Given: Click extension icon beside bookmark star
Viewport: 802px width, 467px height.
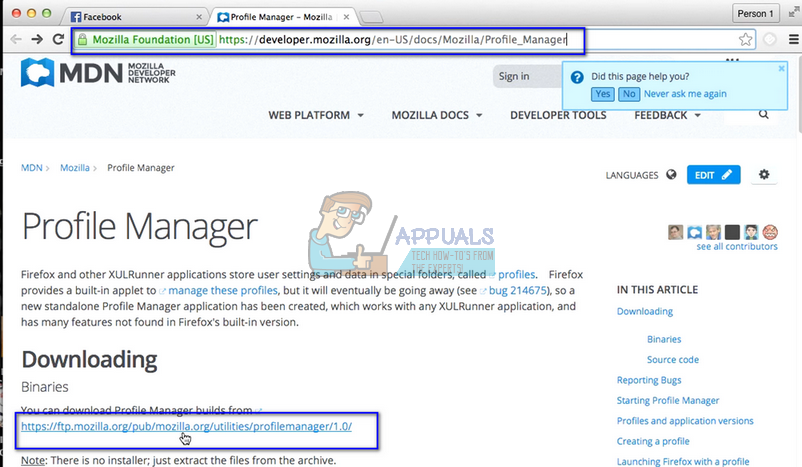Looking at the screenshot, I should pos(770,39).
